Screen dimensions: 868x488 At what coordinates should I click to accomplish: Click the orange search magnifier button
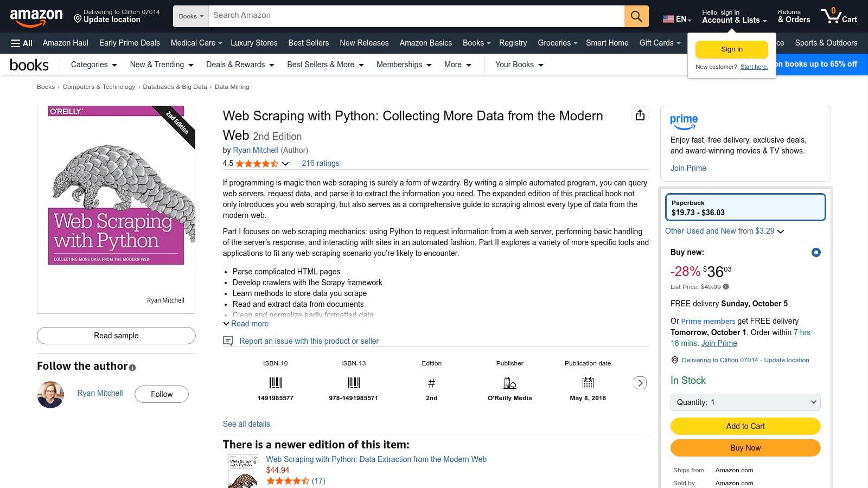pyautogui.click(x=636, y=16)
